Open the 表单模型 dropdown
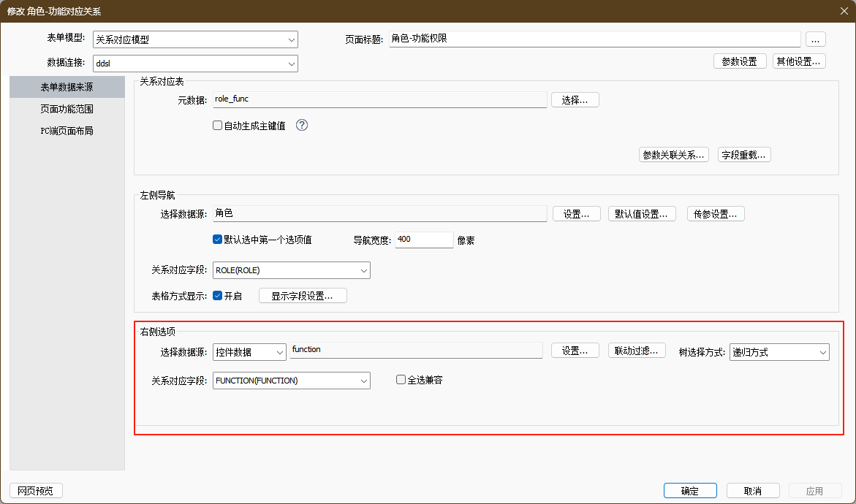 pos(195,40)
